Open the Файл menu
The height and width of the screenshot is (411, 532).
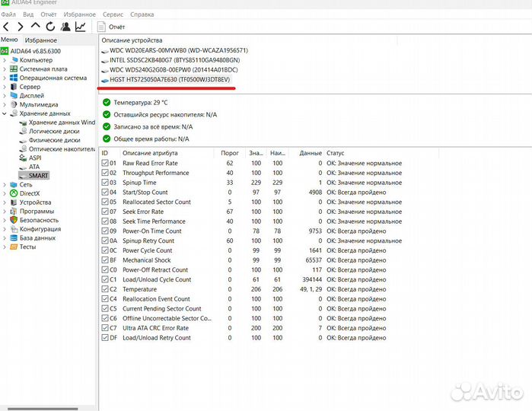[8, 14]
